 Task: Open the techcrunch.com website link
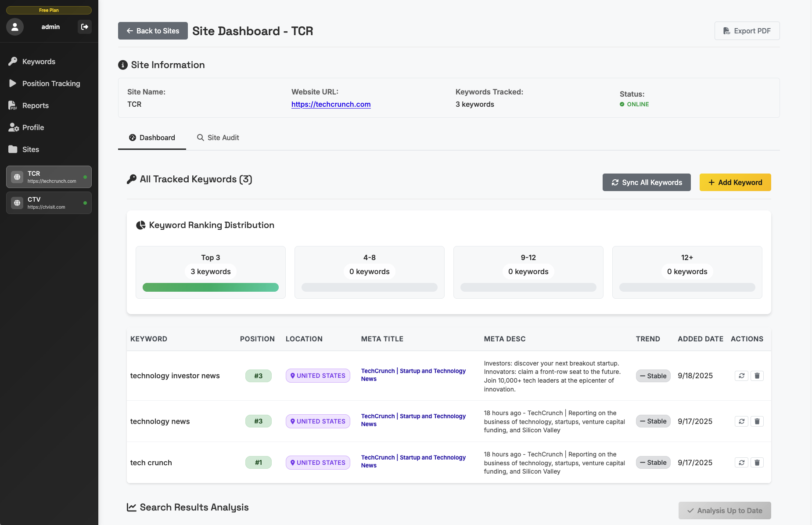tap(331, 104)
